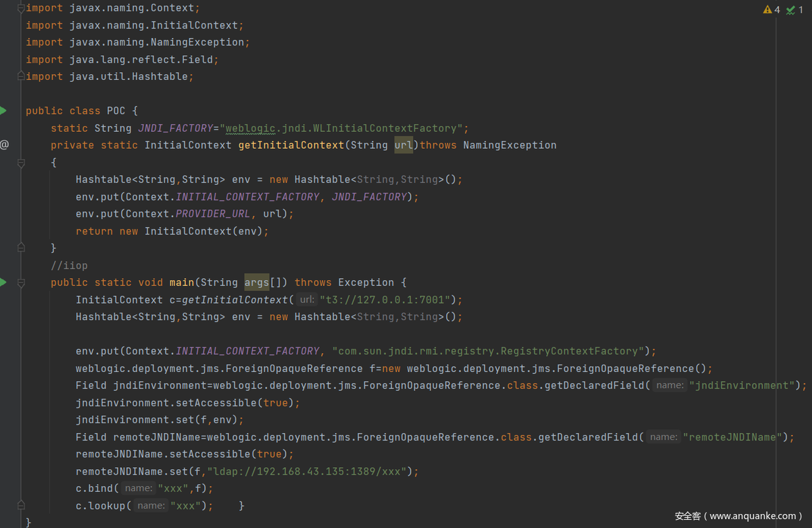Screen dimensions: 812x528
Task: Collapse getInitialContext body at its opening brace
Action: (x=21, y=163)
